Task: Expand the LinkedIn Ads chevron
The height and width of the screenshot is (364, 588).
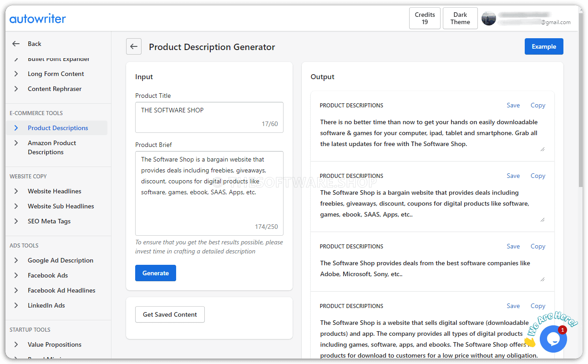Action: tap(16, 305)
